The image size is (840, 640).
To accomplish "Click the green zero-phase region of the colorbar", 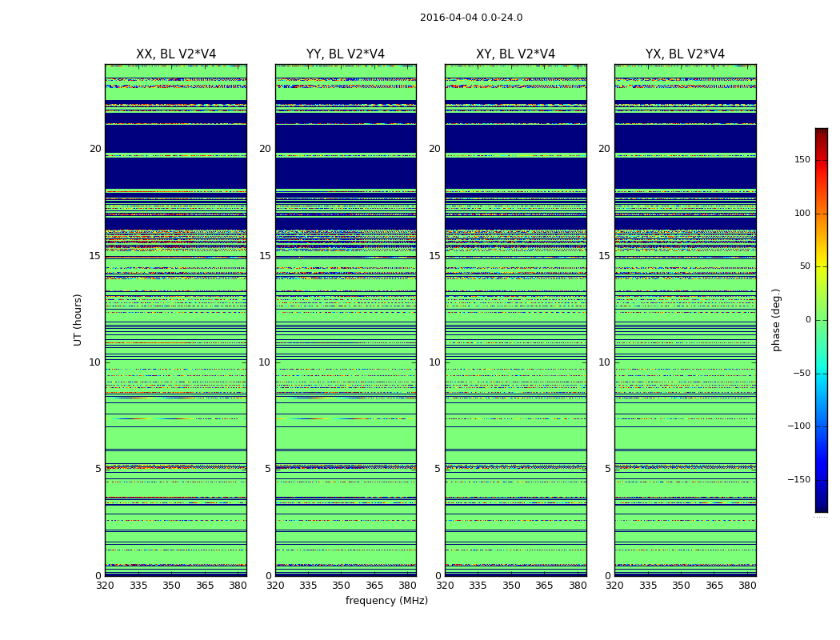I will click(821, 320).
